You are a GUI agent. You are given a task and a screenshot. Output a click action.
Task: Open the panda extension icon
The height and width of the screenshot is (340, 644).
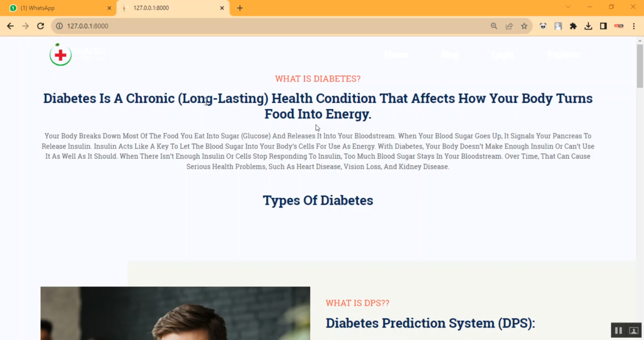coord(543,26)
